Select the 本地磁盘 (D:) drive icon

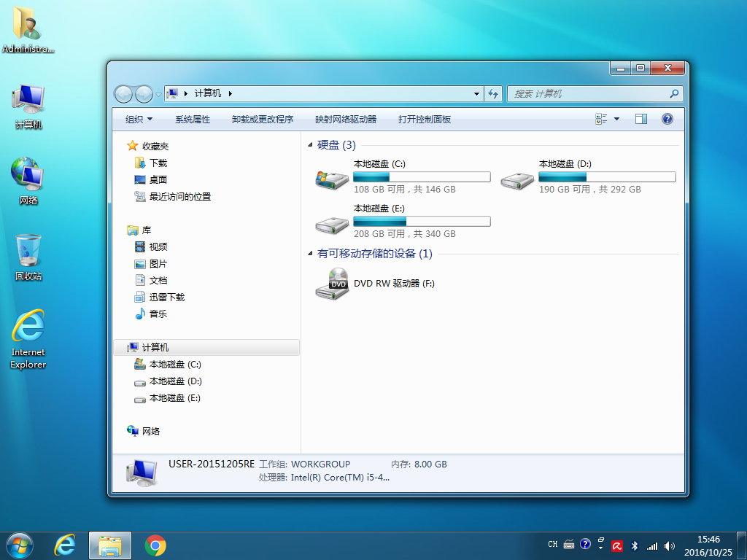[x=517, y=180]
